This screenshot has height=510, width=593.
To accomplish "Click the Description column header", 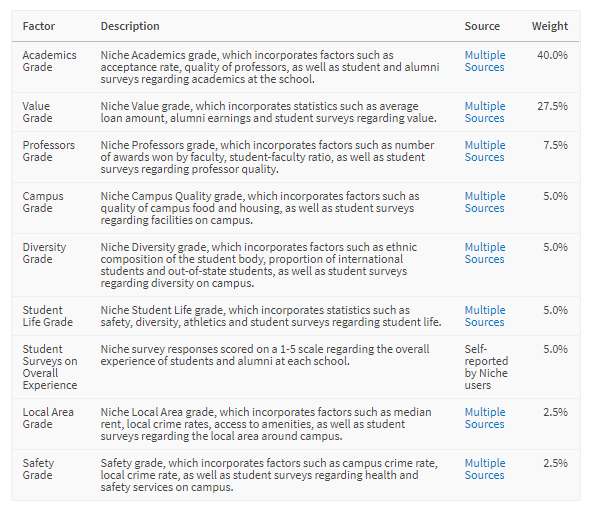I will point(130,26).
